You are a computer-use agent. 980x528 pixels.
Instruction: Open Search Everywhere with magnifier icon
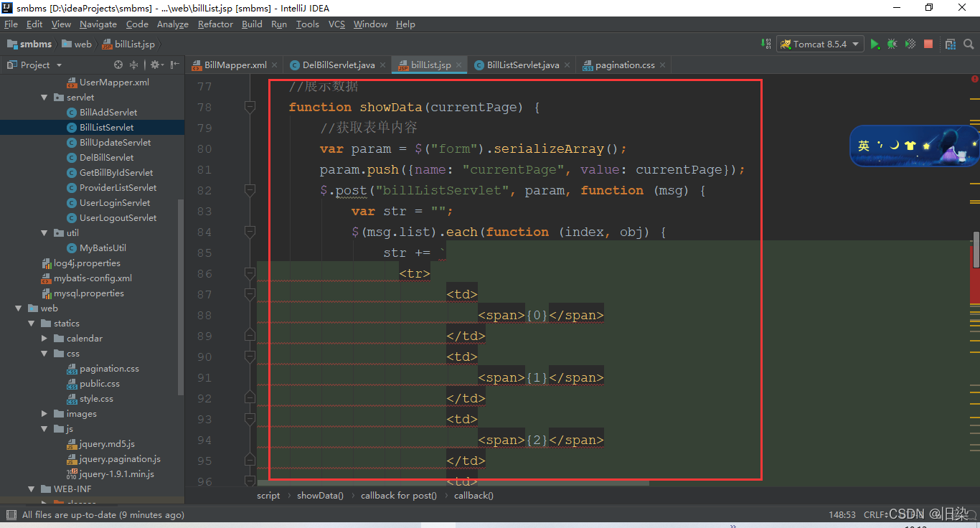point(967,44)
